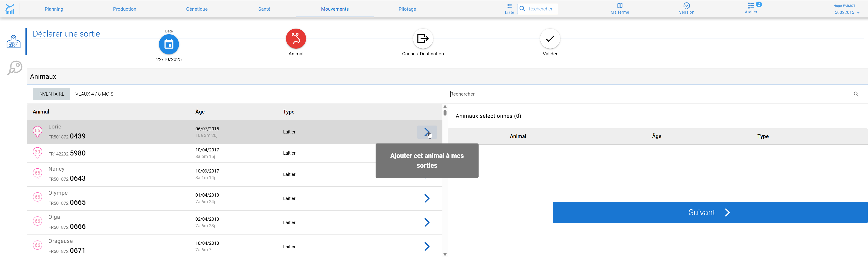Click the list scrollbar up arrow

pos(445,106)
